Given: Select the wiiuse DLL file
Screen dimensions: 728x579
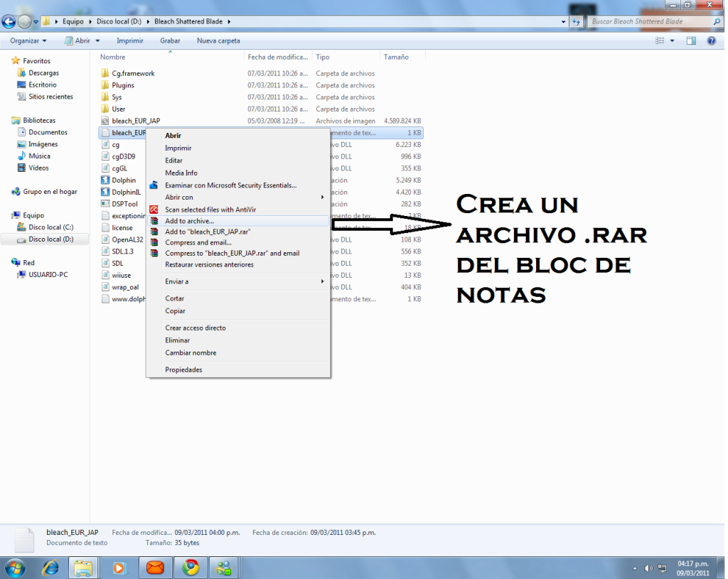Looking at the screenshot, I should coord(121,275).
